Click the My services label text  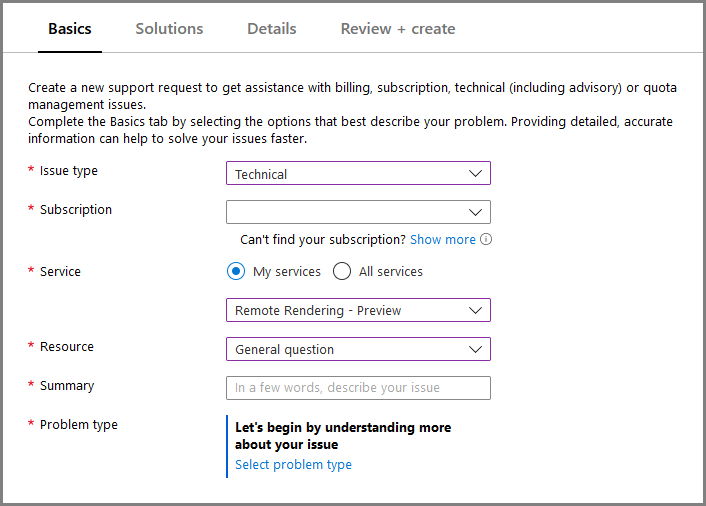tap(287, 272)
